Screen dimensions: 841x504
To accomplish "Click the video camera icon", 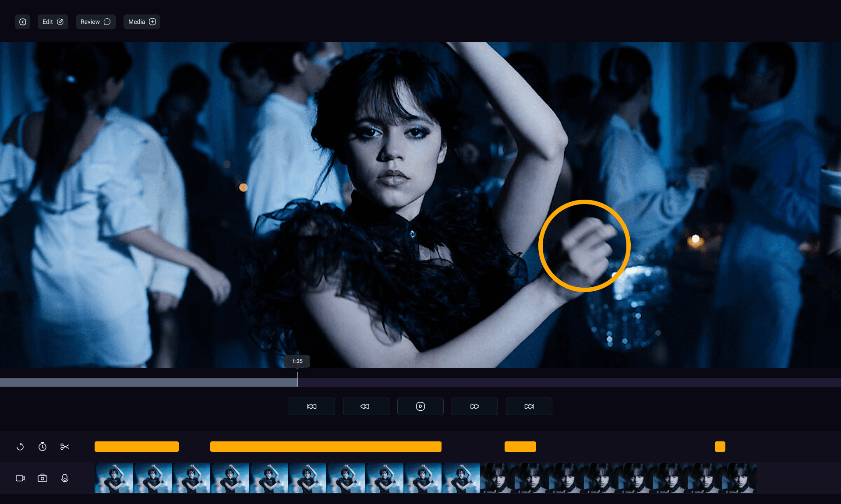I will tap(20, 478).
